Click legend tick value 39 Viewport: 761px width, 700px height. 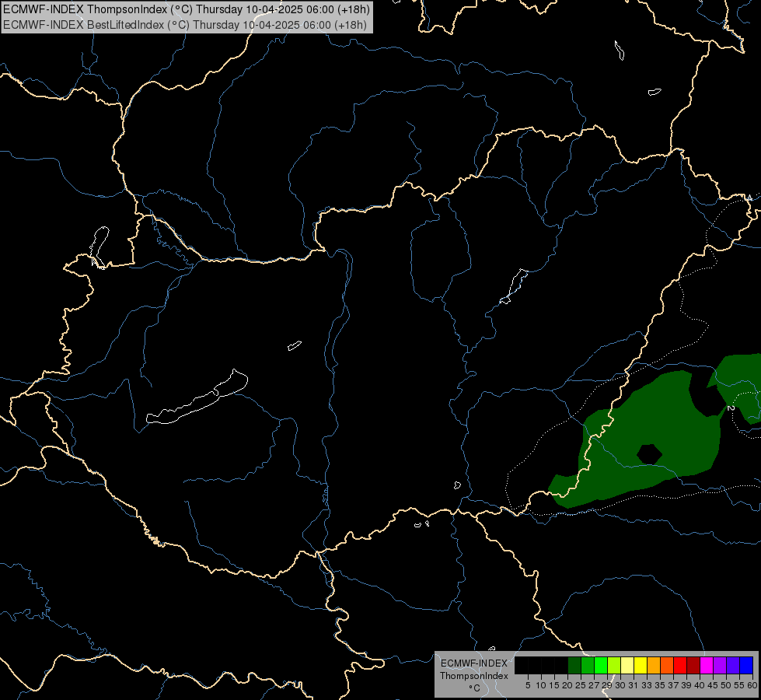(x=686, y=685)
